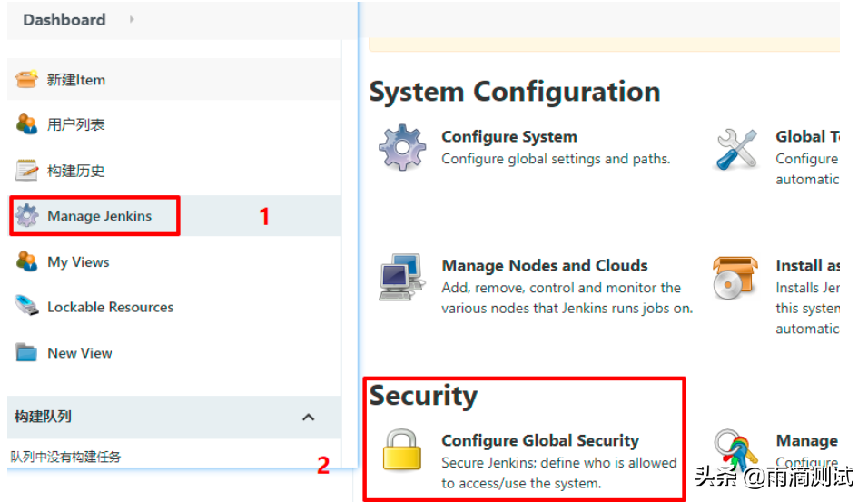The height and width of the screenshot is (502, 868).
Task: Expand the Dashboard breadcrumb arrow
Action: tap(132, 19)
